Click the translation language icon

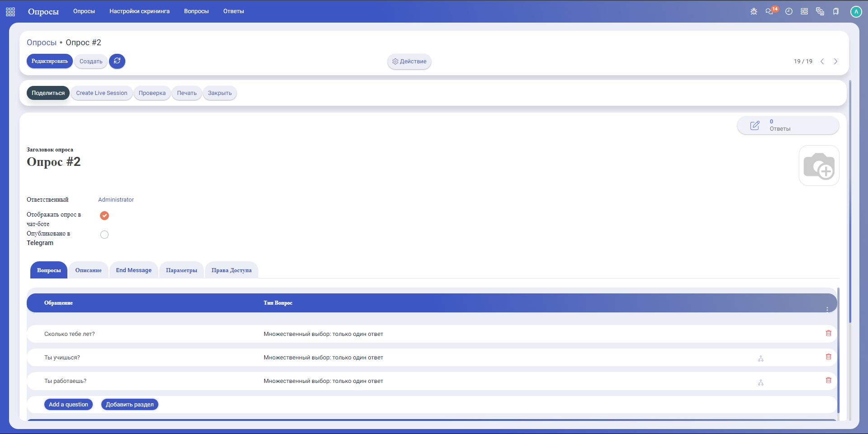coord(820,11)
